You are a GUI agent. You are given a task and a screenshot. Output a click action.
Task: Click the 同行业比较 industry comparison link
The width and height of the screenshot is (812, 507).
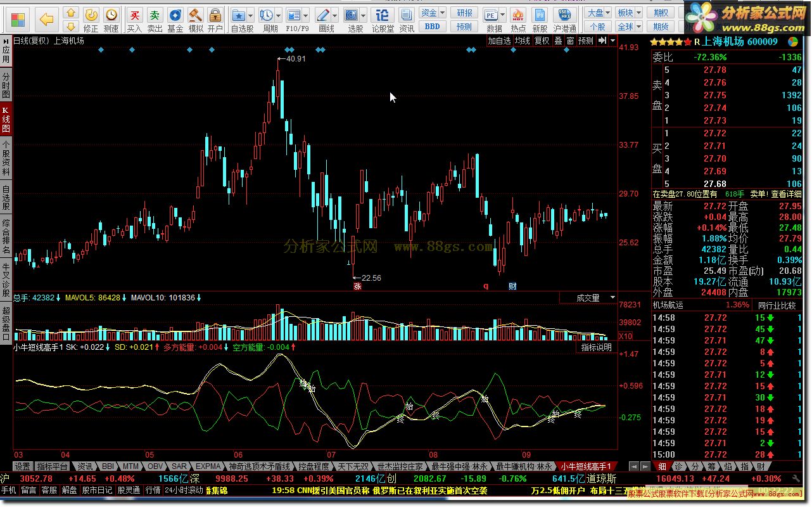click(776, 305)
